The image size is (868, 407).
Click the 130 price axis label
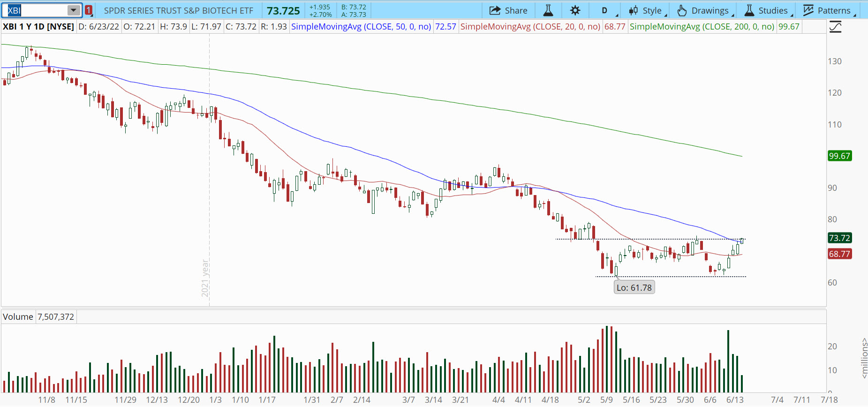tap(835, 61)
